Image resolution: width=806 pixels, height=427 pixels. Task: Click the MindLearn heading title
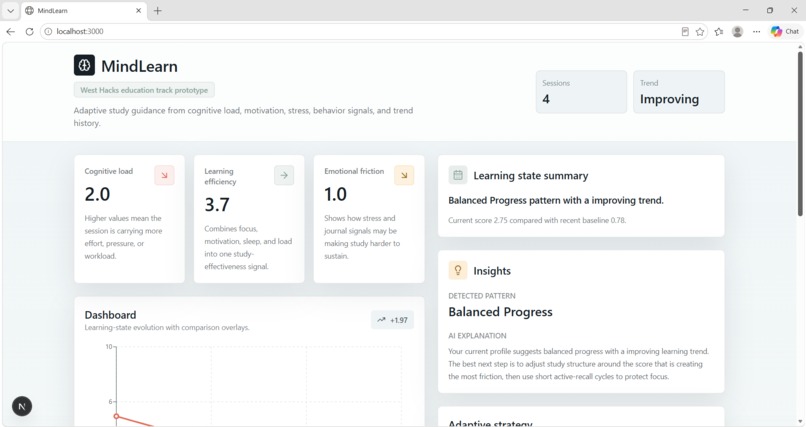point(139,66)
